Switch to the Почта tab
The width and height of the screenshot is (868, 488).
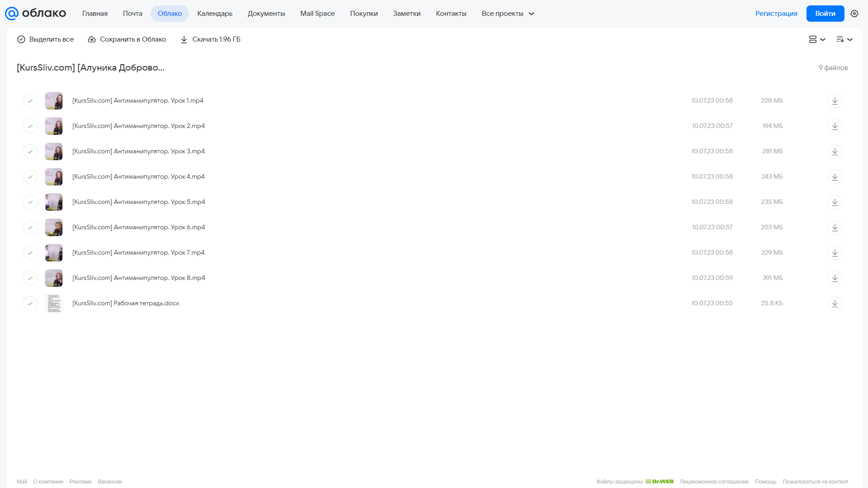point(133,14)
